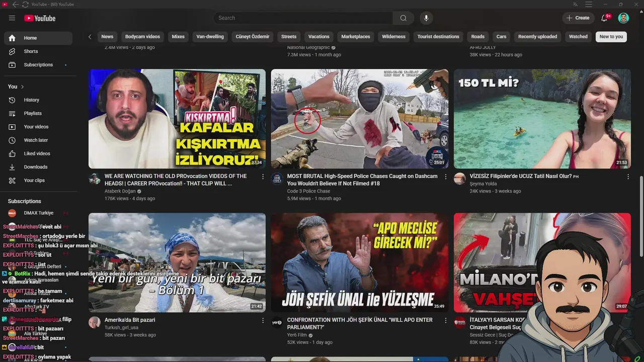
Task: Select the New to you chip
Action: (x=611, y=37)
